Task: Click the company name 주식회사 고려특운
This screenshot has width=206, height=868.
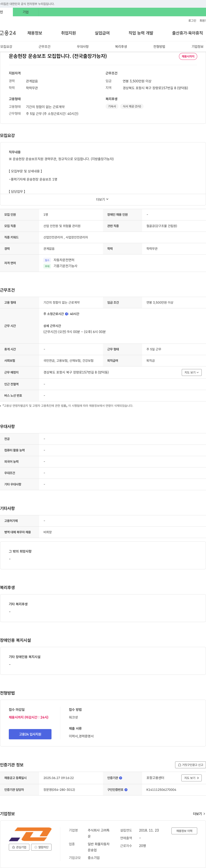Action: (x=98, y=833)
